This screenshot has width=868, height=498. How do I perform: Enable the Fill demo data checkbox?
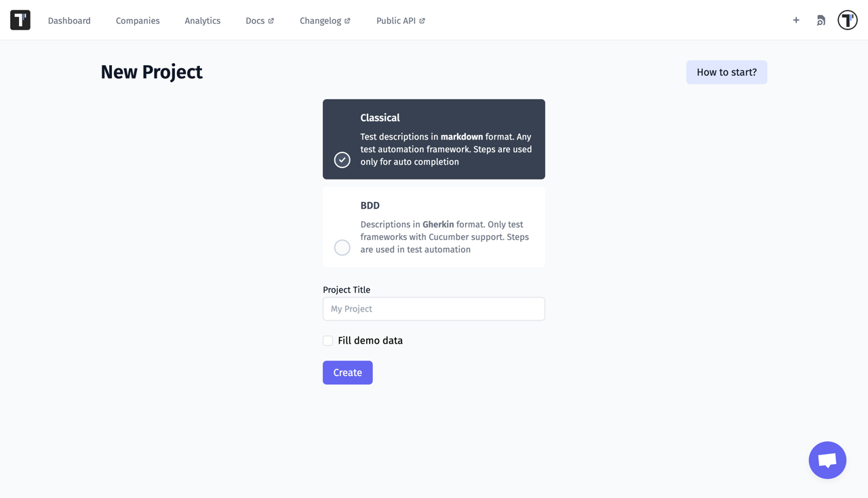pyautogui.click(x=328, y=340)
